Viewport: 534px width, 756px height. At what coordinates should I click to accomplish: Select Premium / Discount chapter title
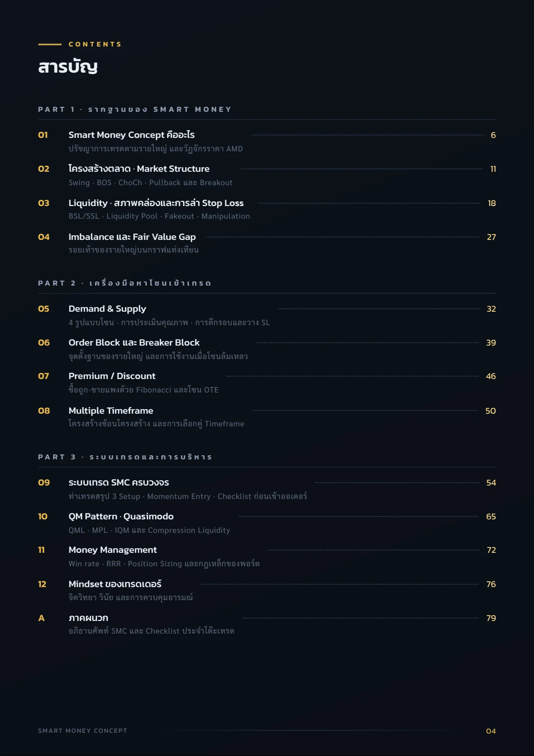pyautogui.click(x=112, y=376)
